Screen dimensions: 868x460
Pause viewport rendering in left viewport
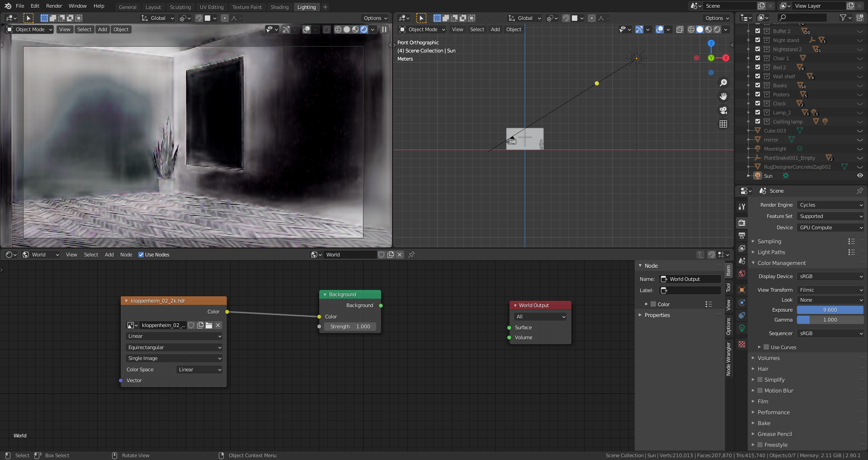384,29
